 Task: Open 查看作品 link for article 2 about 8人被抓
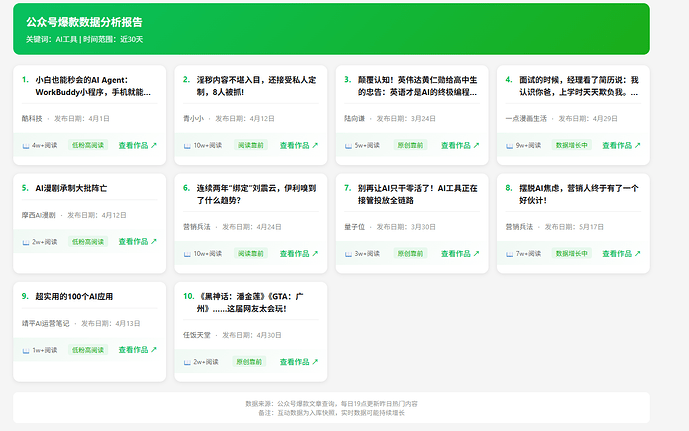point(299,145)
